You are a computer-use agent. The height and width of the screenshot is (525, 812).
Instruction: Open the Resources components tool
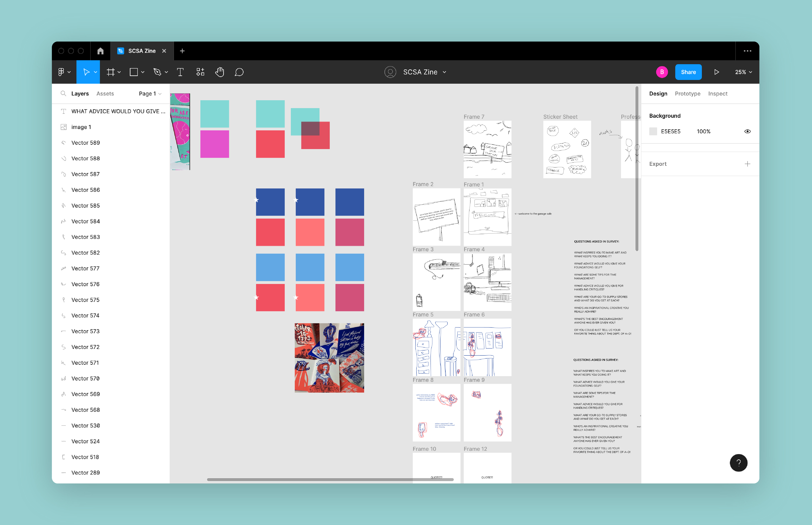[200, 72]
